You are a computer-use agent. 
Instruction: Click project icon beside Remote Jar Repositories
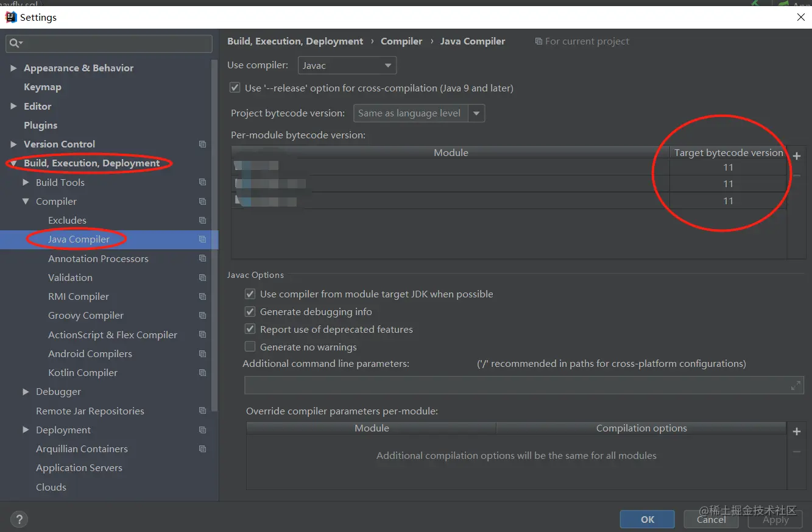(203, 411)
